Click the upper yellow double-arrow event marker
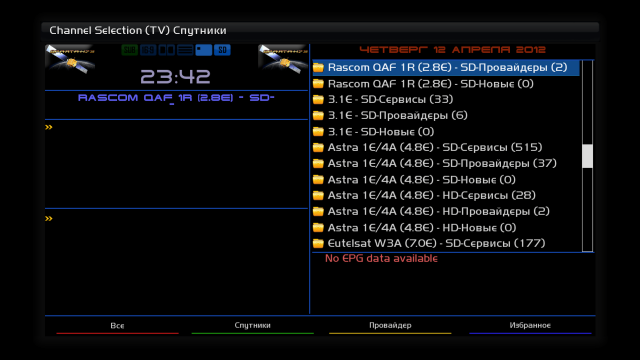Screen dimensions: 640x360 click(x=49, y=127)
